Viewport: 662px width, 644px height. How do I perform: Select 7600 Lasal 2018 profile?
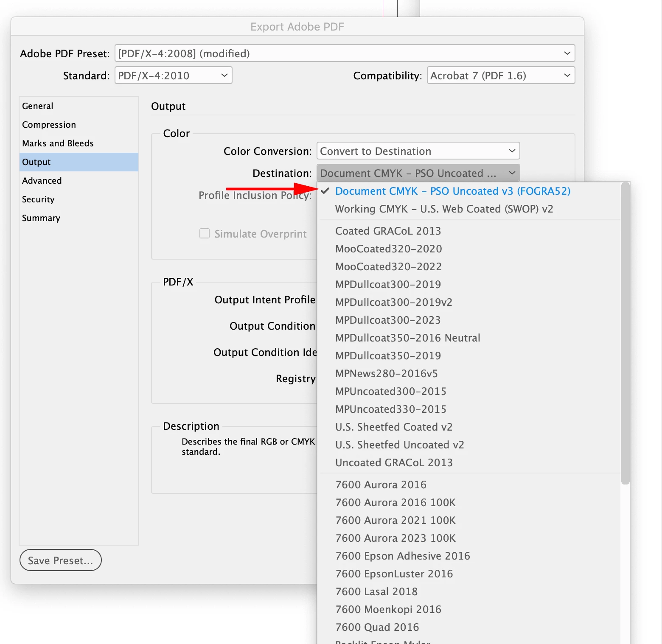pyautogui.click(x=469, y=592)
